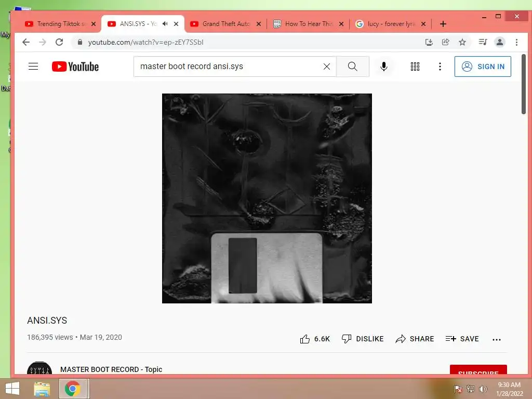
Task: Click the network tray icon
Action: 471,389
